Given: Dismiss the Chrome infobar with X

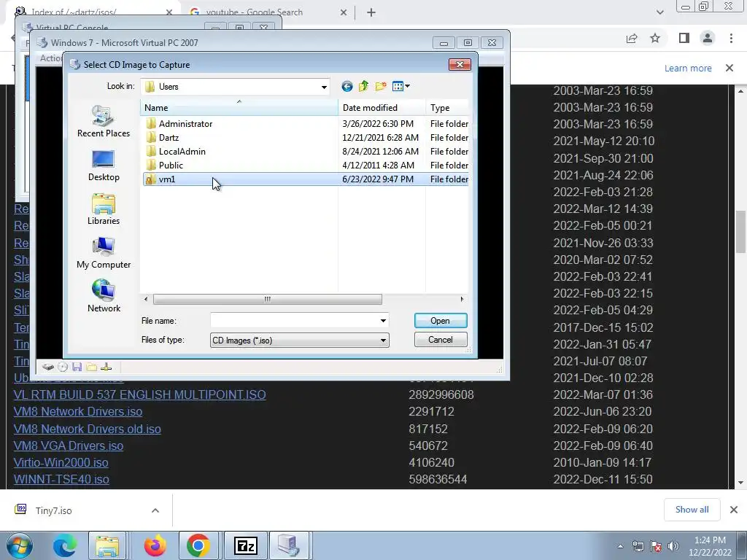Looking at the screenshot, I should (x=729, y=68).
